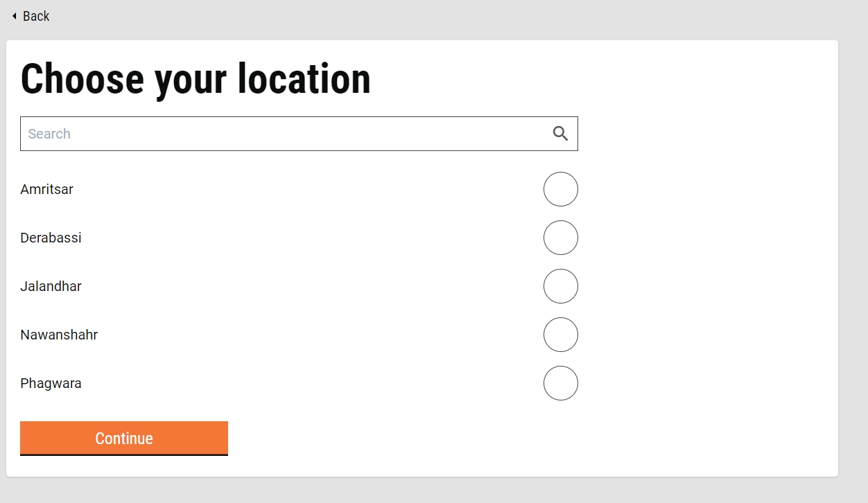Click the word "location" in the heading
This screenshot has height=503, width=868.
(304, 78)
